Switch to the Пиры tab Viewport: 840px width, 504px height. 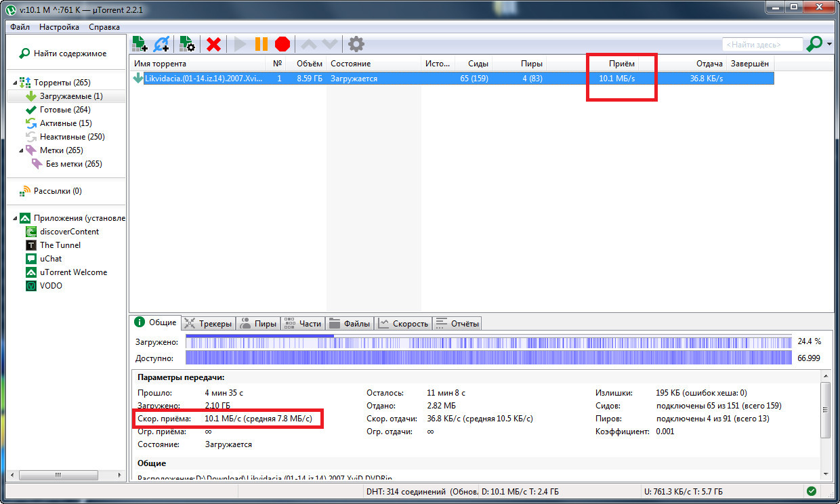(x=258, y=323)
